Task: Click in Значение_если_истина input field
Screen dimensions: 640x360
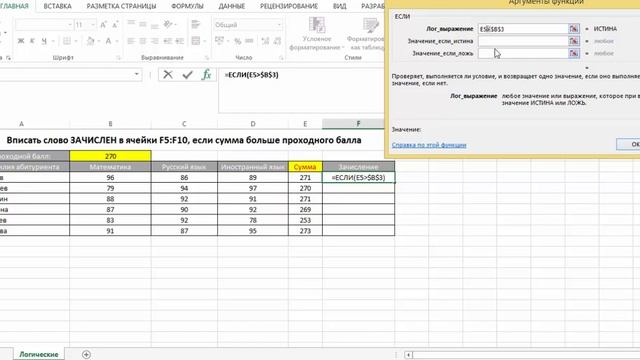Action: click(523, 41)
